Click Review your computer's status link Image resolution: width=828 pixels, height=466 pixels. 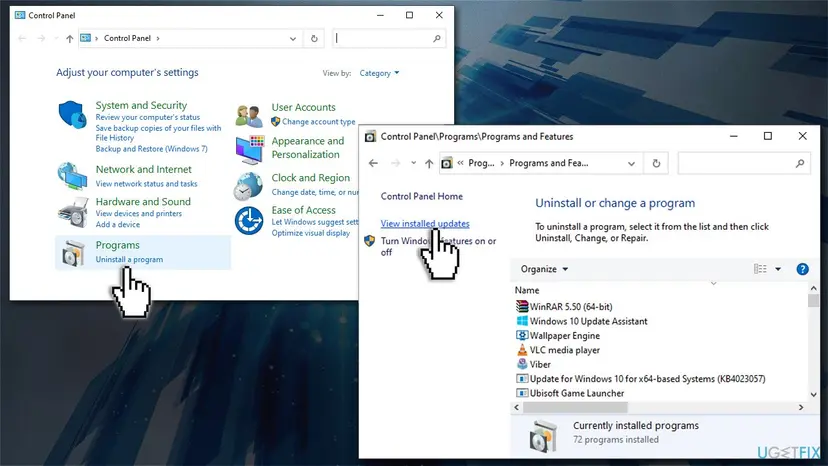pos(148,117)
